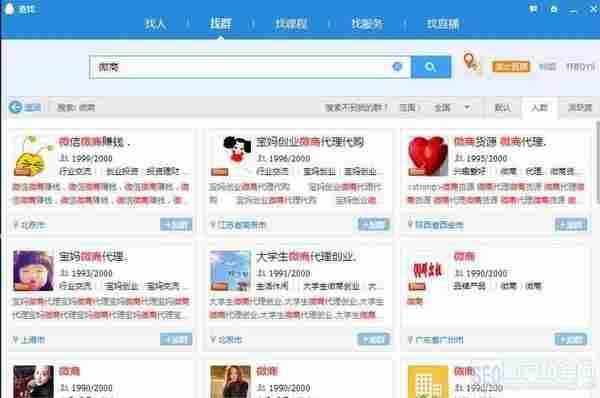Click the 1993/2000 member count

92,273
